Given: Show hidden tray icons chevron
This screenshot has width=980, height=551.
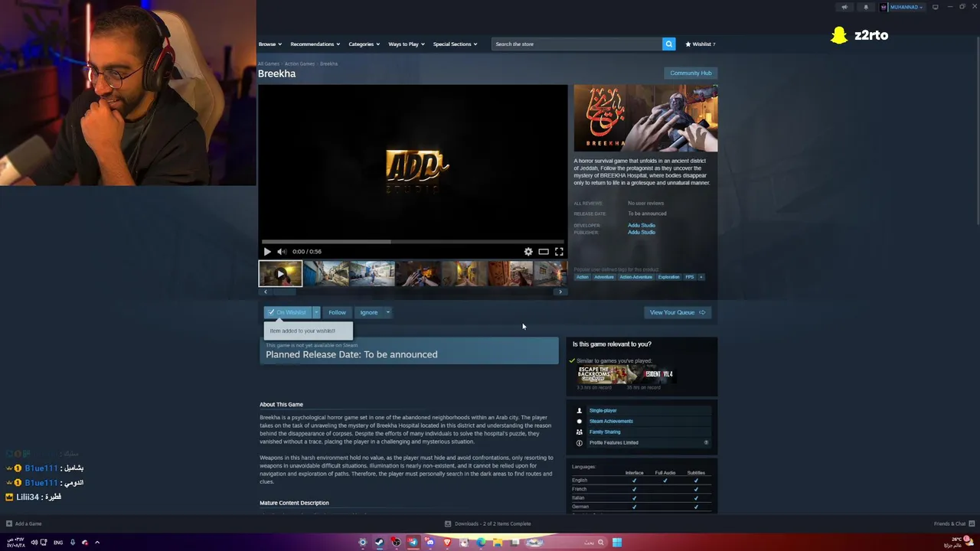Looking at the screenshot, I should click(x=97, y=543).
